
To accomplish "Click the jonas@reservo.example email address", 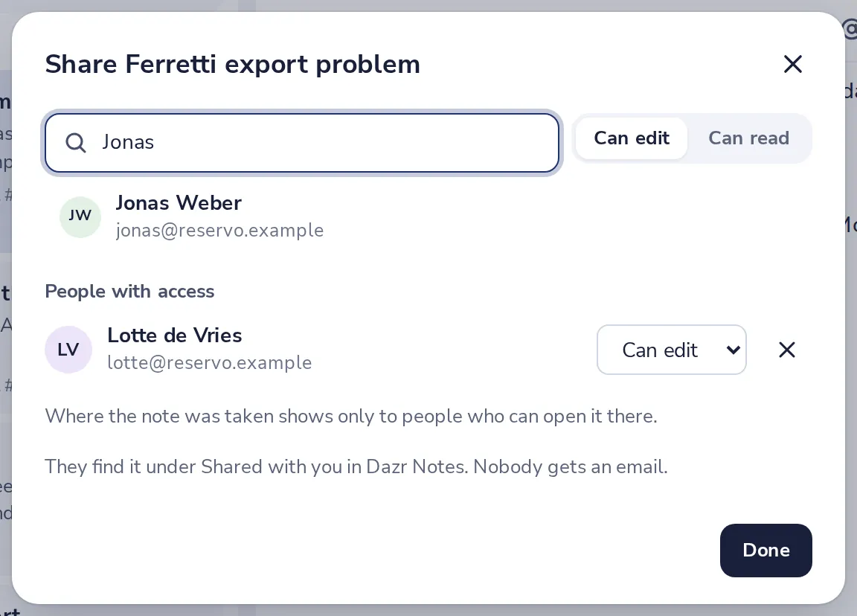I will tap(219, 230).
